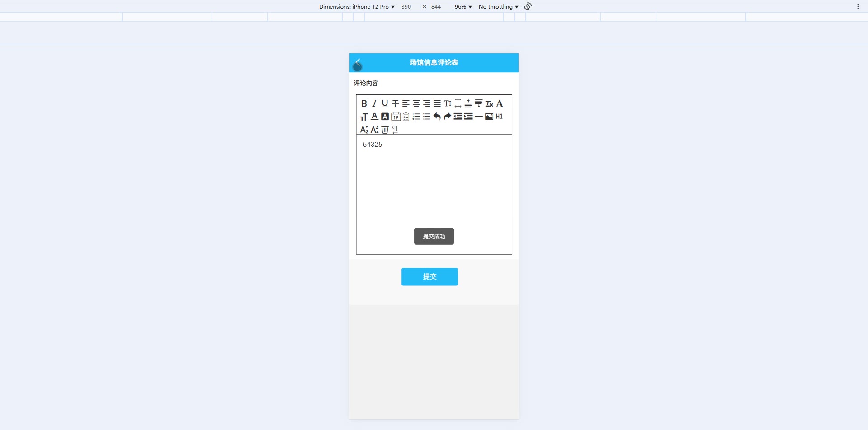
Task: Toggle bold formatting in editor
Action: coord(364,103)
